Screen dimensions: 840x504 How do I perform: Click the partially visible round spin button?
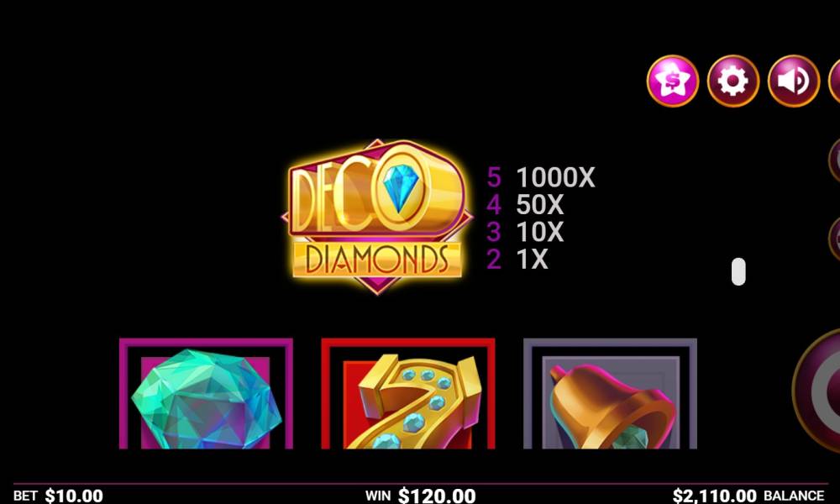[x=816, y=391]
